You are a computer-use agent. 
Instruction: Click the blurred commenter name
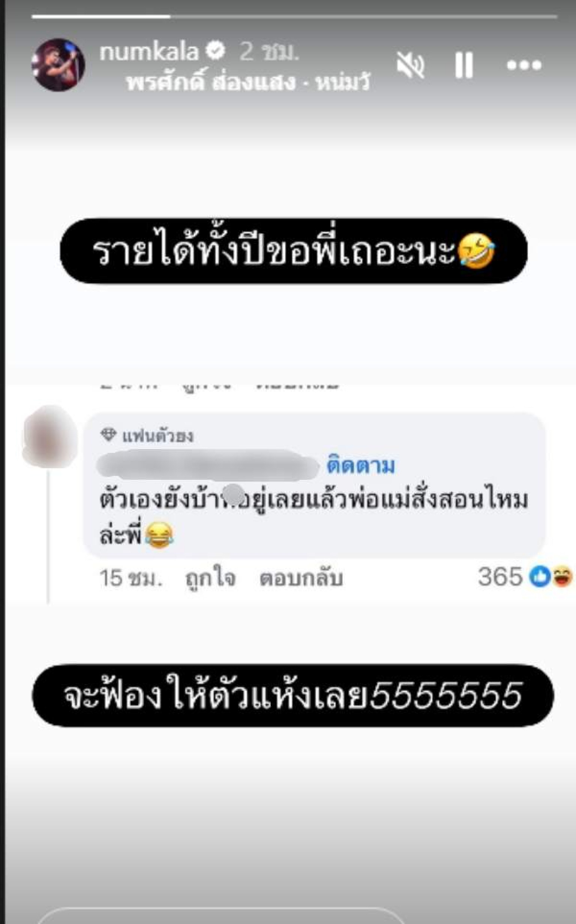tap(208, 465)
